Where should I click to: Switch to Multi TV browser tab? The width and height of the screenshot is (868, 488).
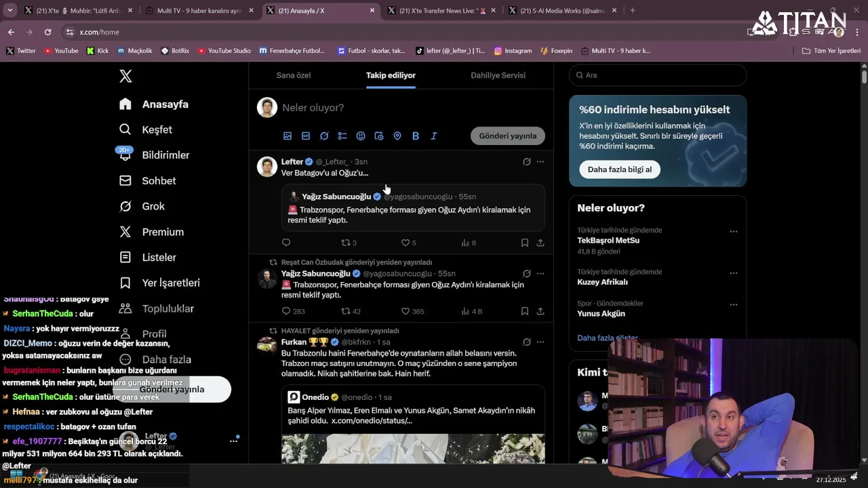[199, 11]
